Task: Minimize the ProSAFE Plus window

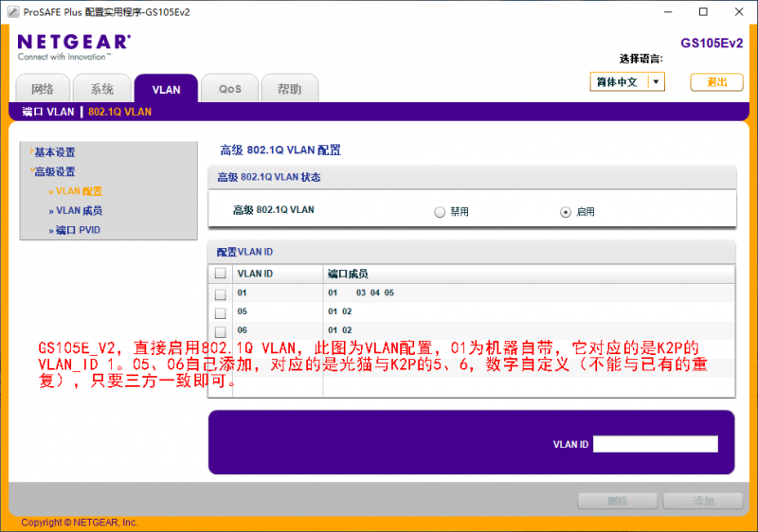Action: pos(668,12)
